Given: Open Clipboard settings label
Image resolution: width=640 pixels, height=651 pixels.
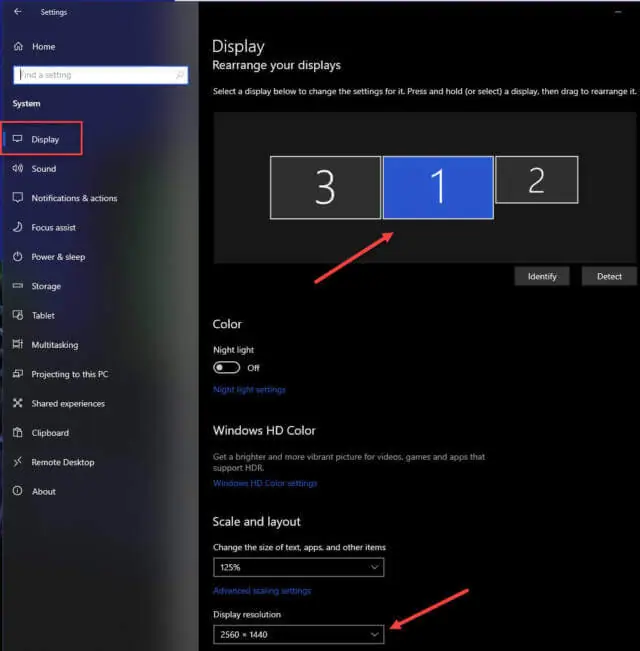Looking at the screenshot, I should pos(50,433).
